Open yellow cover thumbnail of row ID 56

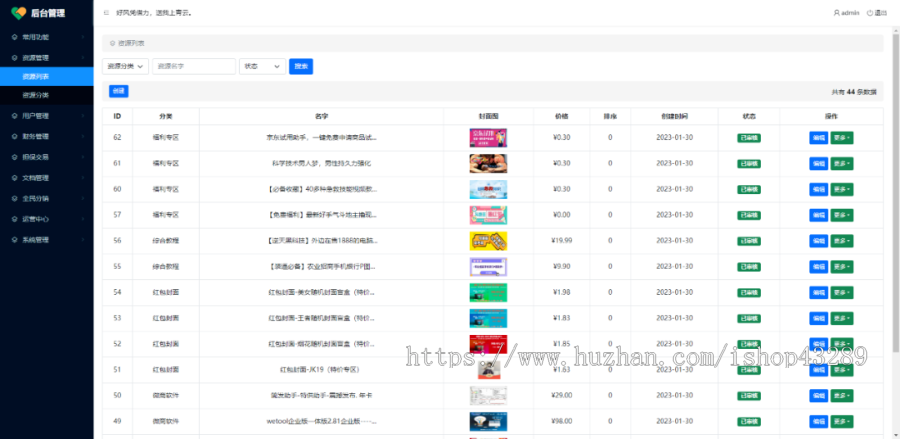click(488, 241)
